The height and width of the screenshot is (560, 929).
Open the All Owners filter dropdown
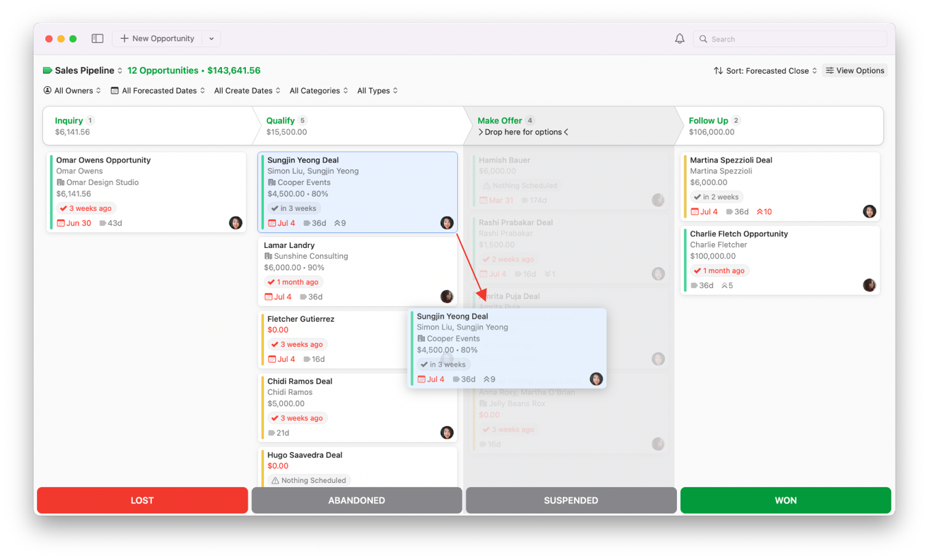click(x=72, y=91)
